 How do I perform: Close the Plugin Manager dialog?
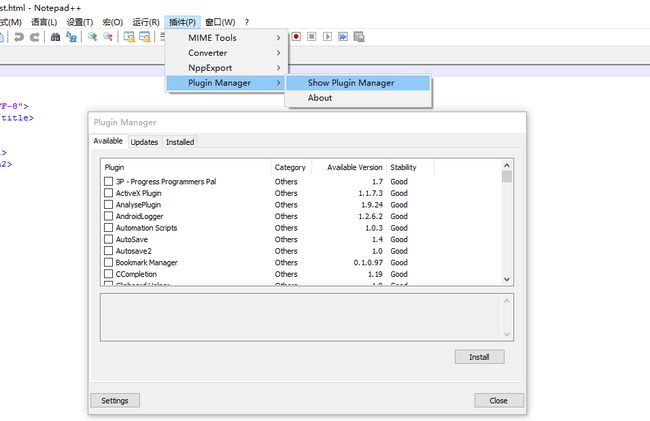[x=499, y=400]
